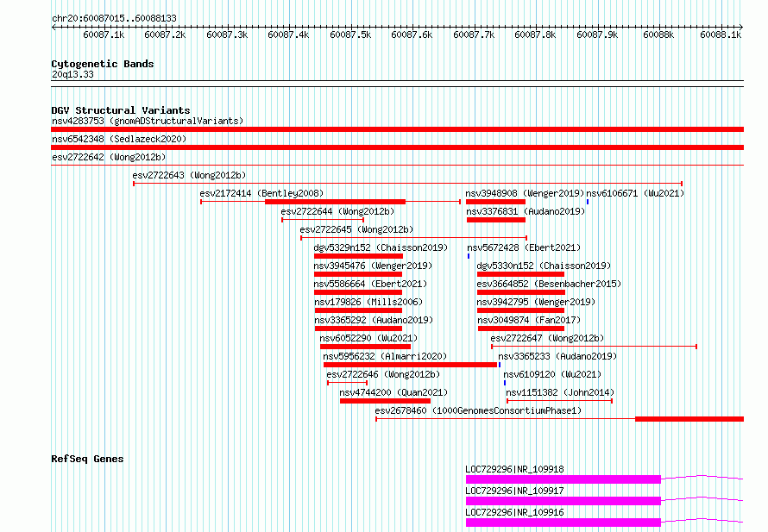Click nsv5586664 Ebert2021 variant label

370,284
